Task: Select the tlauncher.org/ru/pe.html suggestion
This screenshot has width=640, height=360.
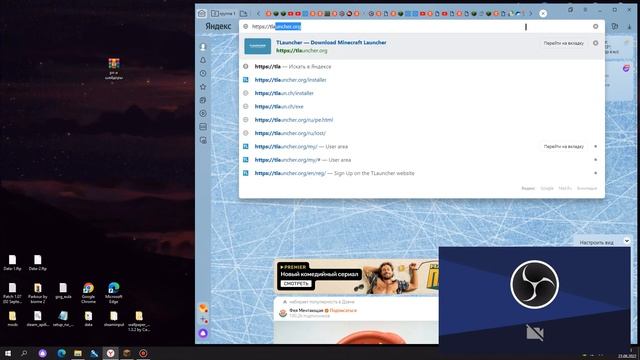Action: click(x=422, y=120)
